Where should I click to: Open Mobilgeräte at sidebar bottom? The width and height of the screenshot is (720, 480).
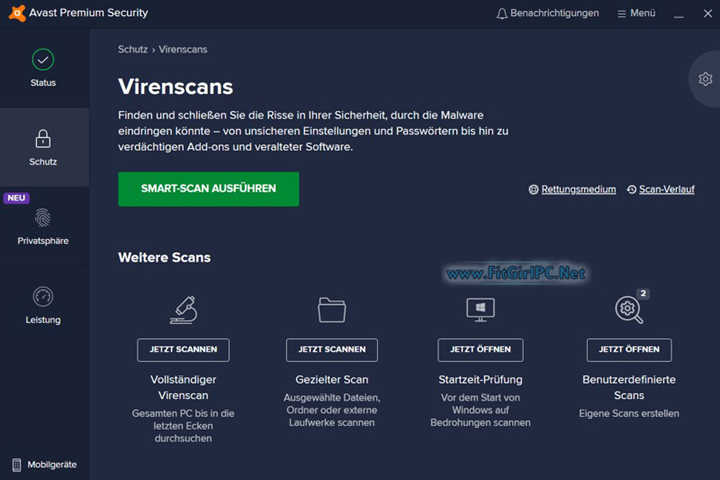click(x=44, y=465)
